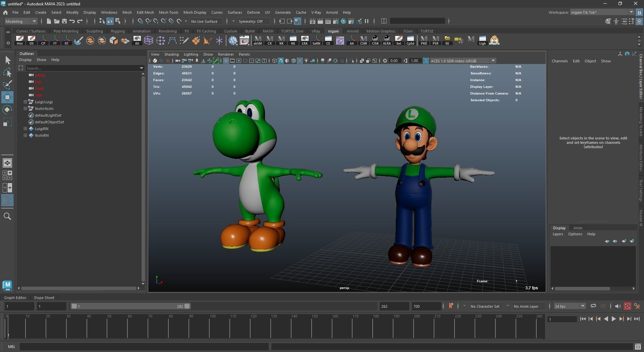Open the Modeling menu set dropdown

pyautogui.click(x=21, y=21)
